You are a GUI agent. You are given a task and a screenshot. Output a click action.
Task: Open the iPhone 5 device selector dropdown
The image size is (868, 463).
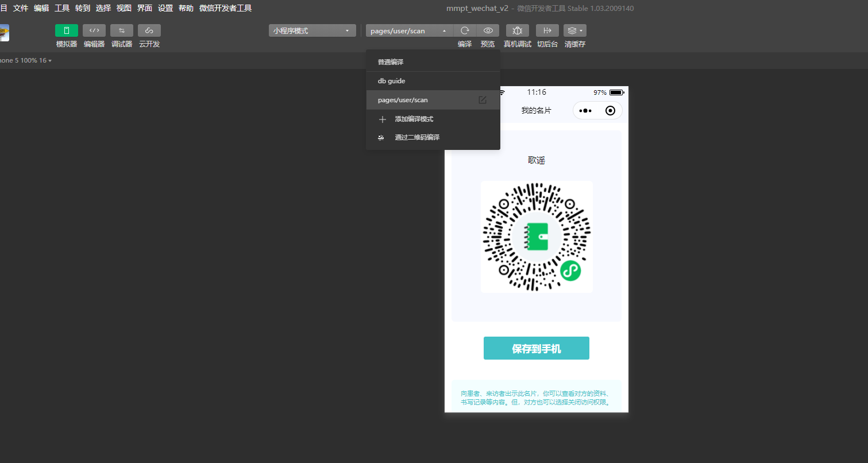pos(25,60)
